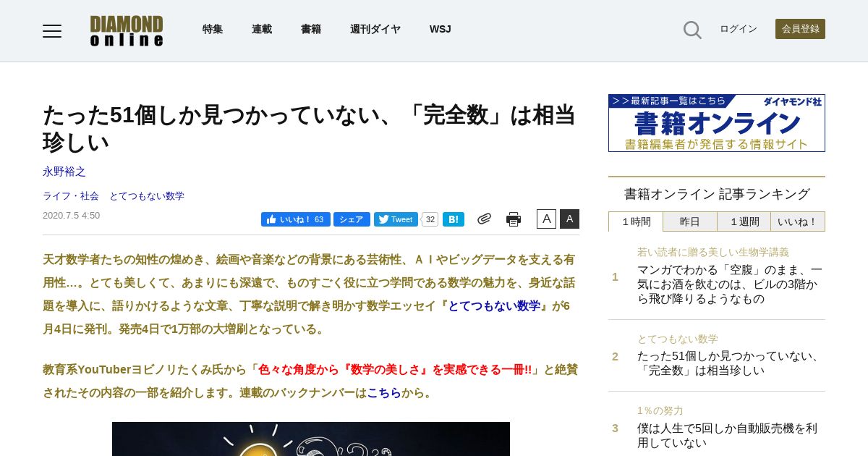The height and width of the screenshot is (456, 868).
Task: Open the WSJ menu
Action: pyautogui.click(x=441, y=29)
